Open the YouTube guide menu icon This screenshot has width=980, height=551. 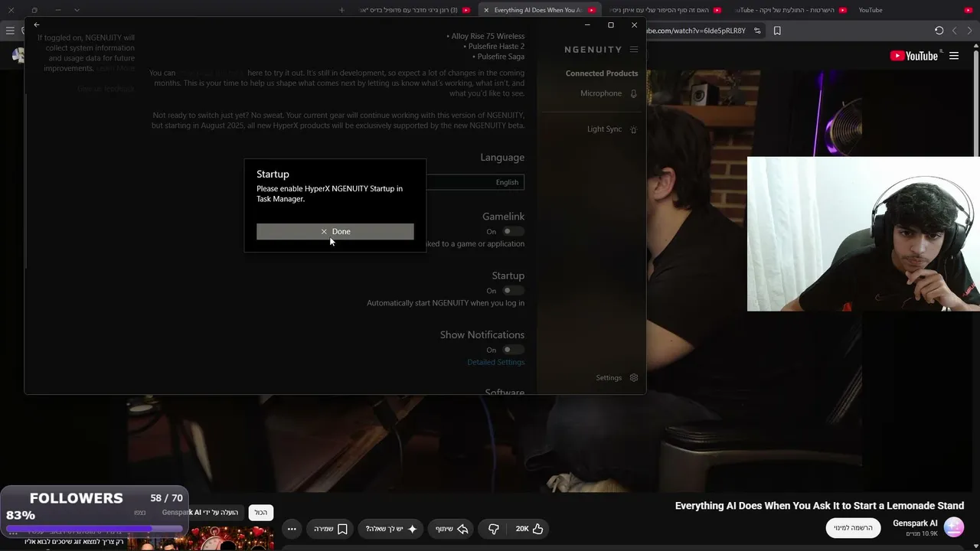coord(954,56)
